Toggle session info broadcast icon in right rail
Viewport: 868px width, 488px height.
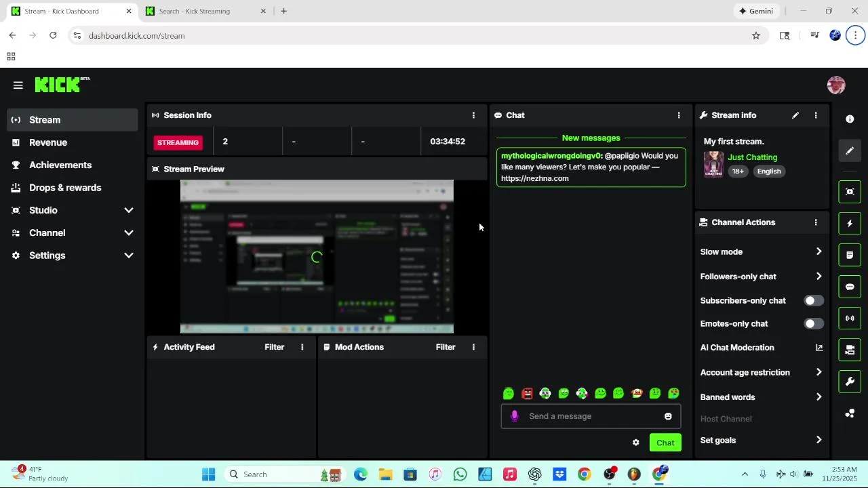[x=850, y=318]
